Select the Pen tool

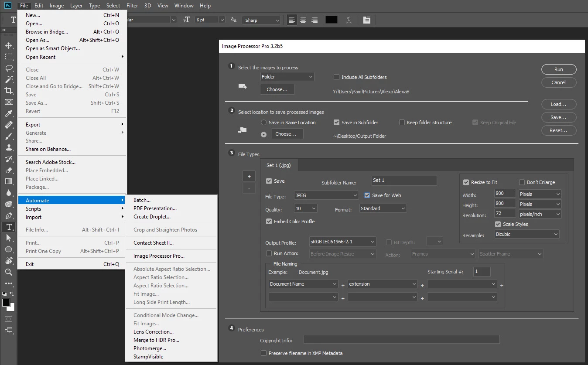coord(8,215)
